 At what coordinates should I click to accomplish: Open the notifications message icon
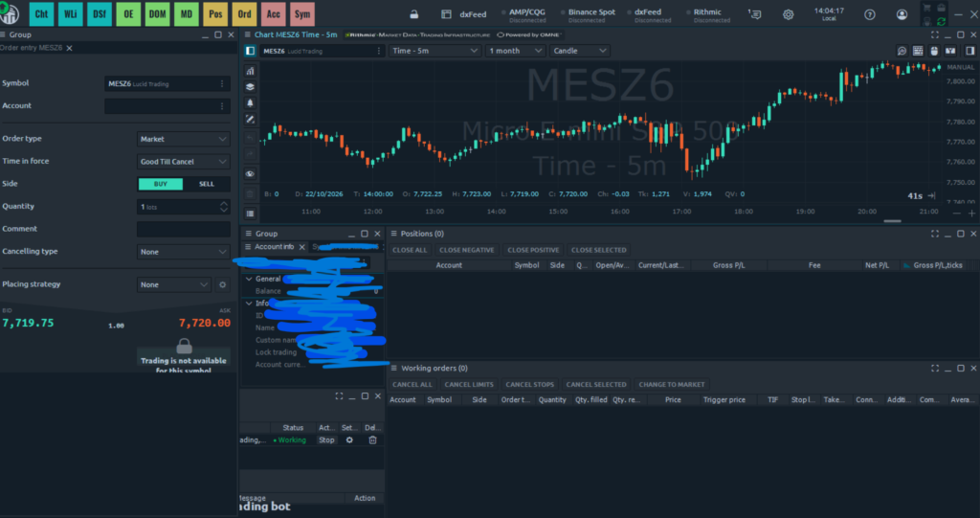pos(755,14)
